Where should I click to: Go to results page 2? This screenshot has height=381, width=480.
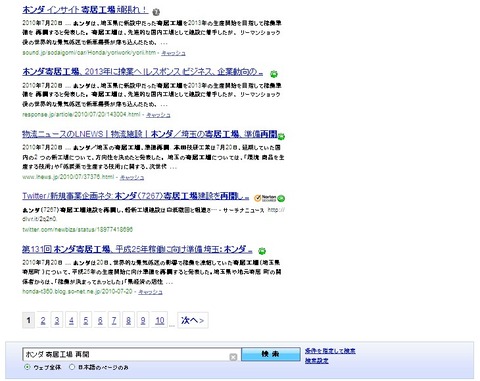pyautogui.click(x=43, y=320)
